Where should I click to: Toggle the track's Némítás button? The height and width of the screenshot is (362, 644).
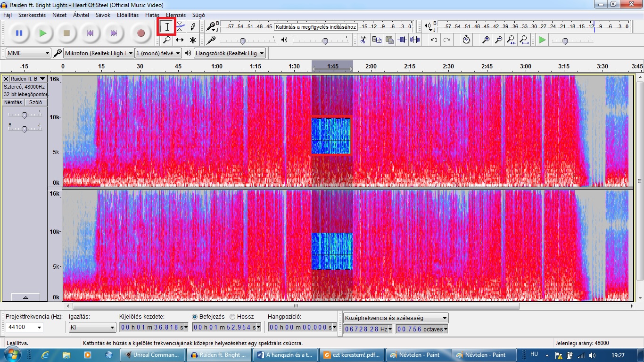[13, 102]
